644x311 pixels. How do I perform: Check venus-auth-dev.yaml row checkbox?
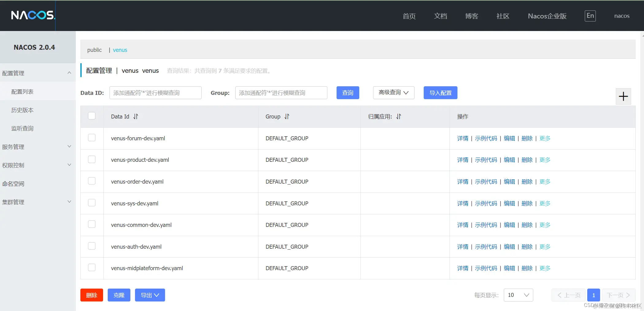(92, 246)
